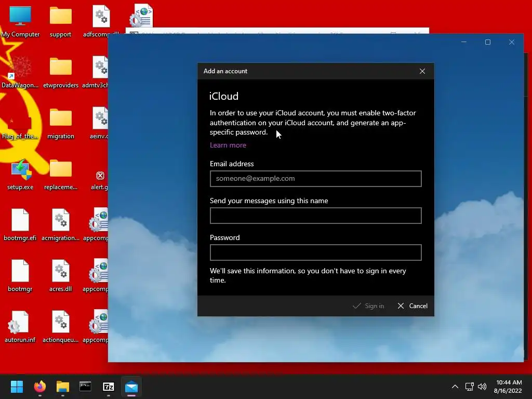Open the volume tray icon

pyautogui.click(x=482, y=387)
